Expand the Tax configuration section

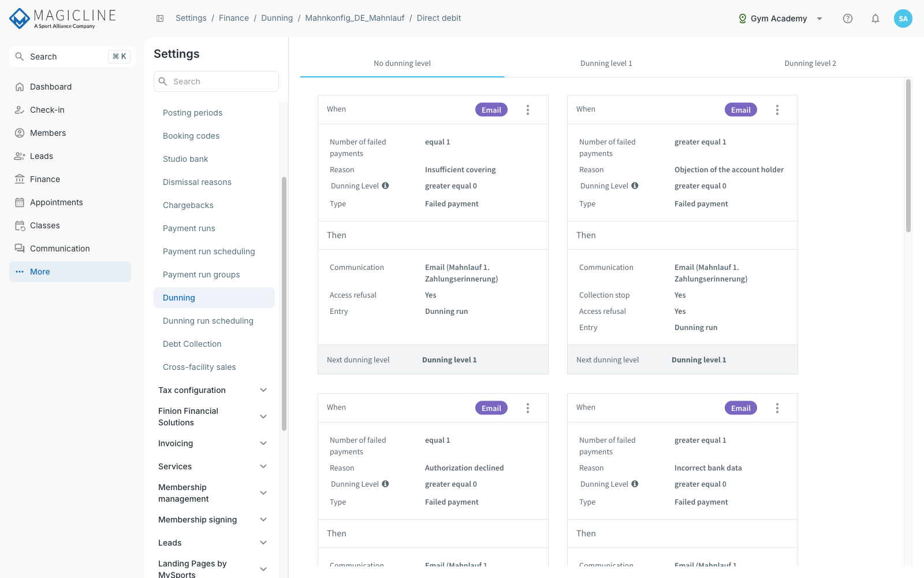point(263,390)
